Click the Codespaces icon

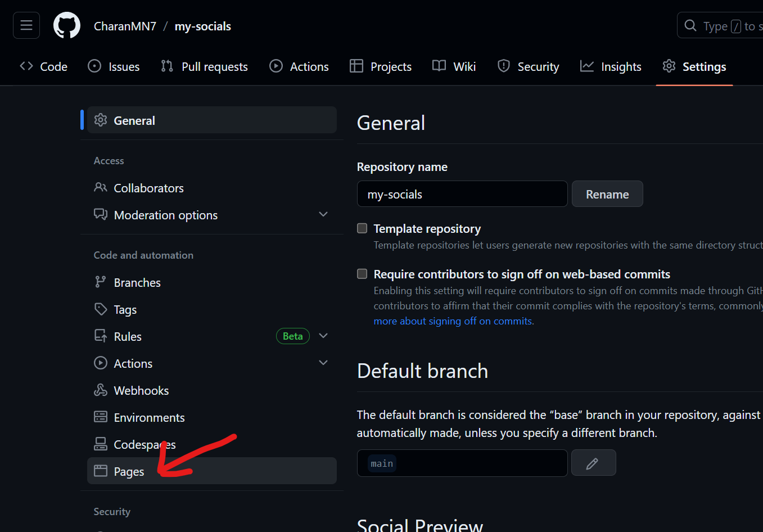(101, 444)
